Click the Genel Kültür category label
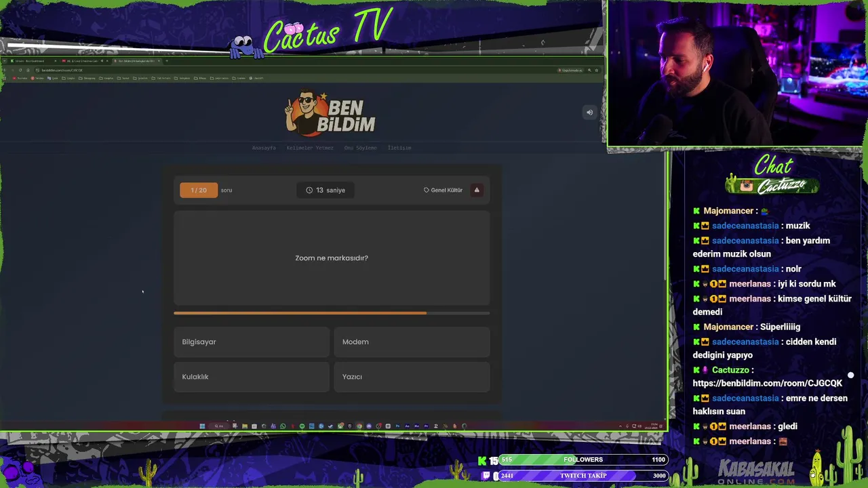This screenshot has width=868, height=488. 447,190
